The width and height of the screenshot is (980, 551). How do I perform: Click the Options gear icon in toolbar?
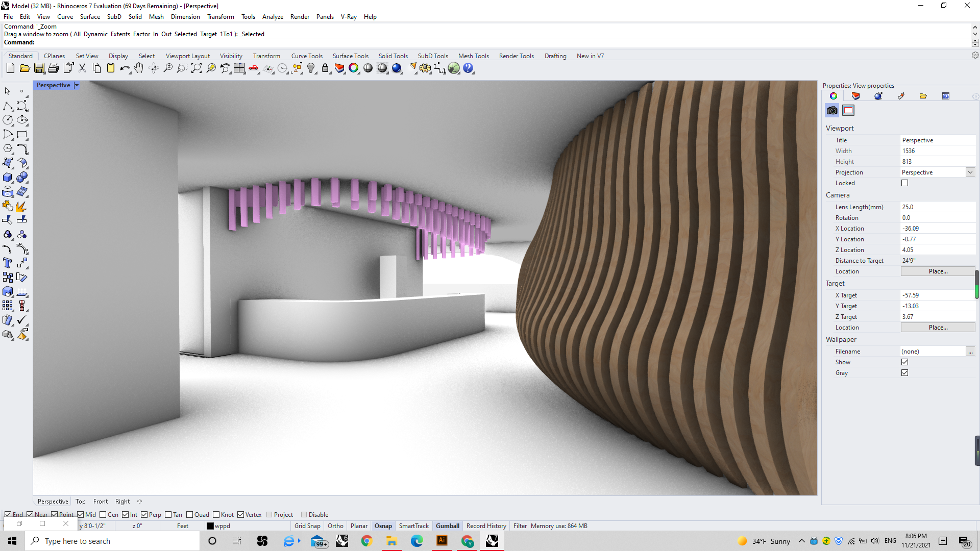[x=425, y=68]
